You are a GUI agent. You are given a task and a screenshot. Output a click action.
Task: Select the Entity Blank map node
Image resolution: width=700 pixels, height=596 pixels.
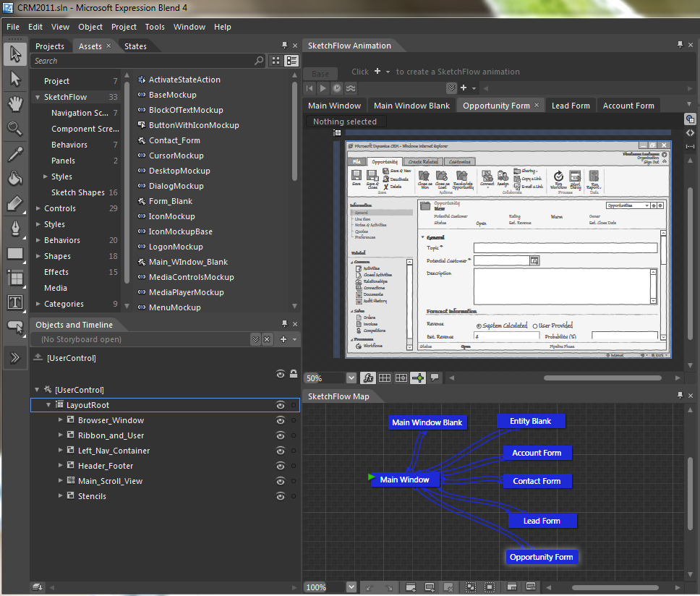[531, 421]
